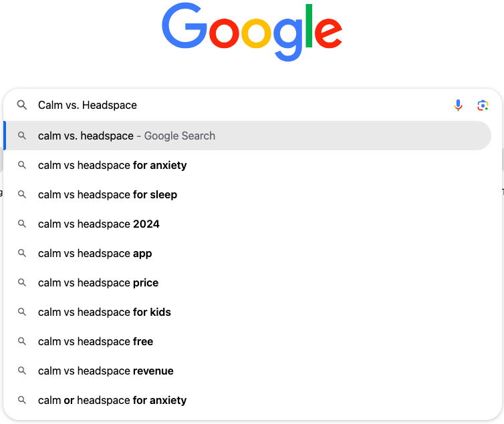Image resolution: width=504 pixels, height=424 pixels.
Task: Pick 'calm vs headspace for kids' suggestion
Action: coord(104,312)
